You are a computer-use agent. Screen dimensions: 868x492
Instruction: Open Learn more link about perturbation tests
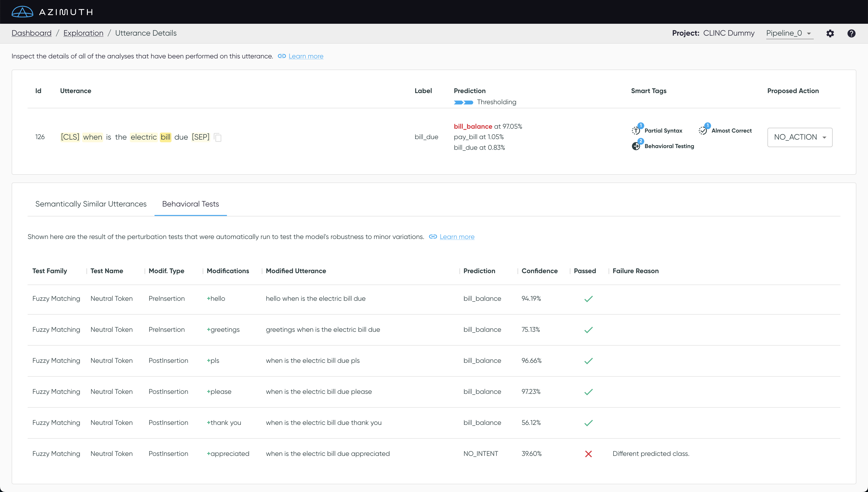(x=457, y=237)
